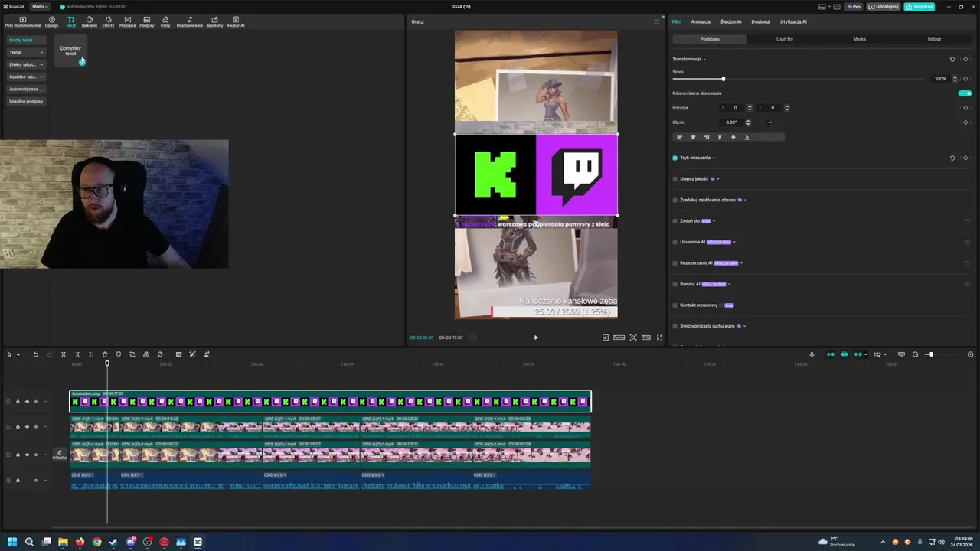Uncheck the Tryb mieszania checkbox
The height and width of the screenshot is (551, 980).
[x=675, y=158]
